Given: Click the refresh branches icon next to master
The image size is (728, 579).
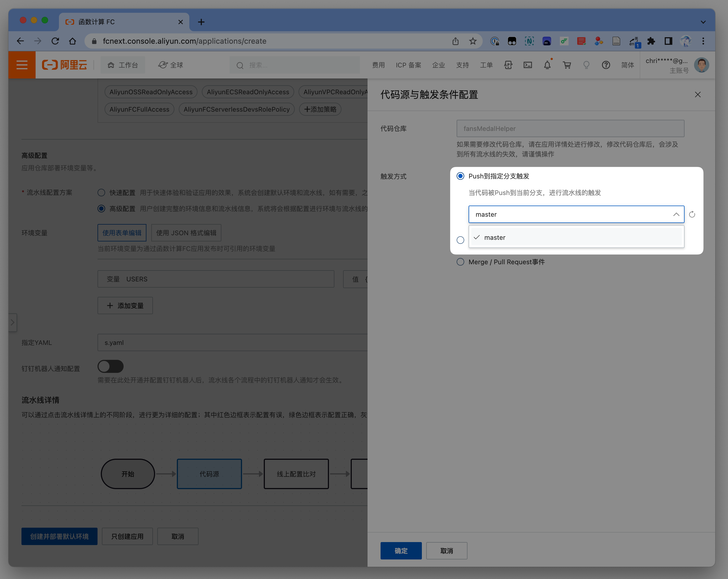Looking at the screenshot, I should (692, 214).
